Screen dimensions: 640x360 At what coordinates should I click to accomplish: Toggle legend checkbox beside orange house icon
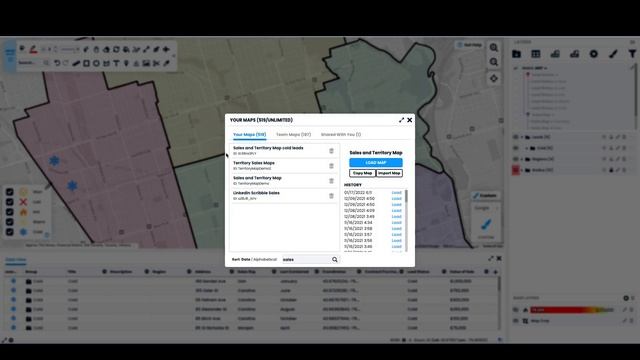pos(9,212)
